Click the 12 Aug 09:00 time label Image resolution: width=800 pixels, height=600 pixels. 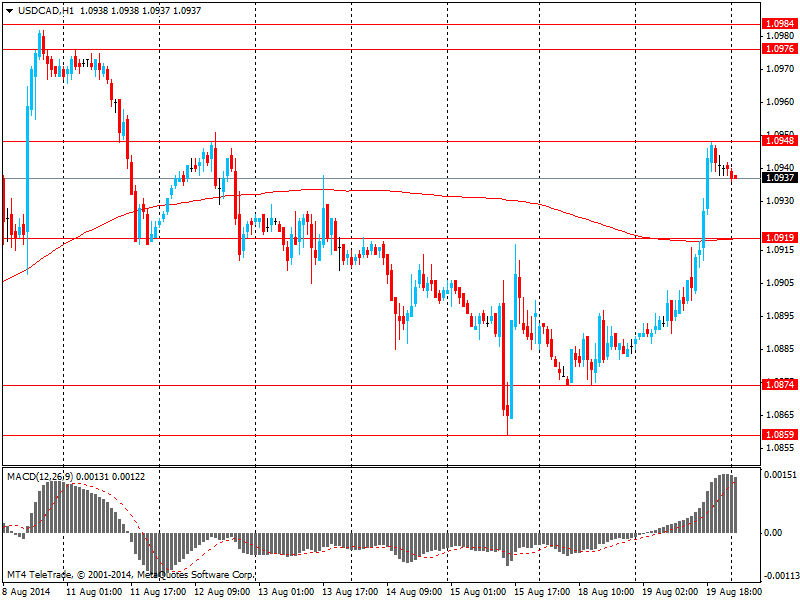pos(224,591)
